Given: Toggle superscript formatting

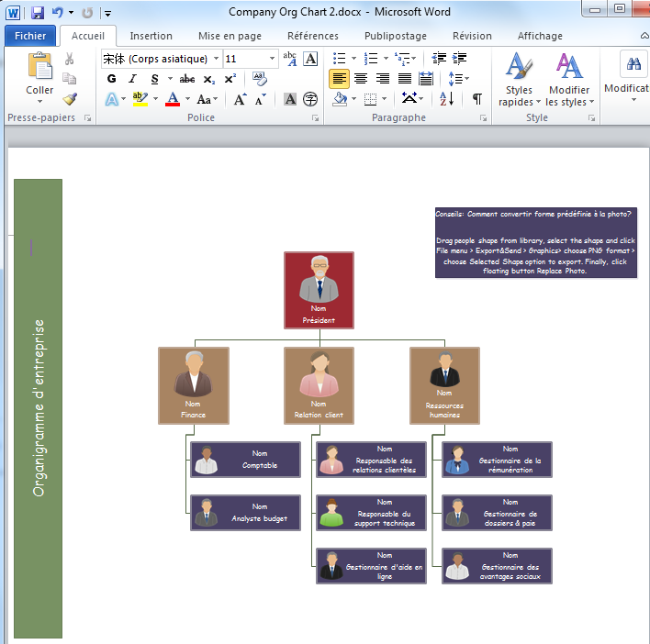Looking at the screenshot, I should point(230,79).
